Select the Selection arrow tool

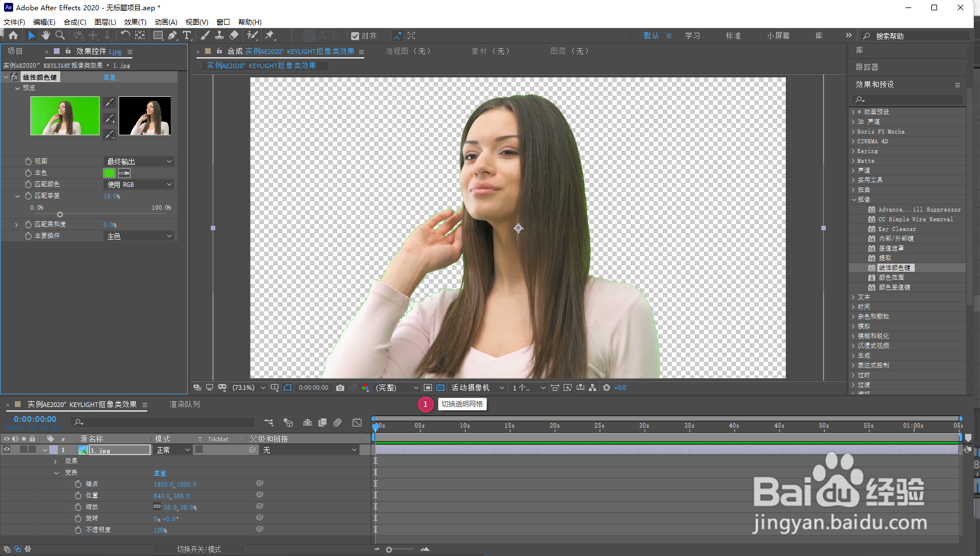[32, 36]
